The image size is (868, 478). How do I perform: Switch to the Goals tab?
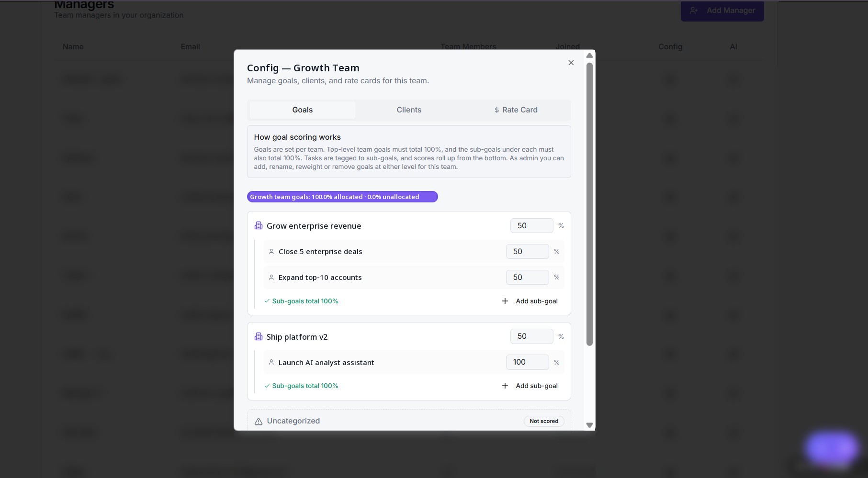coord(303,110)
